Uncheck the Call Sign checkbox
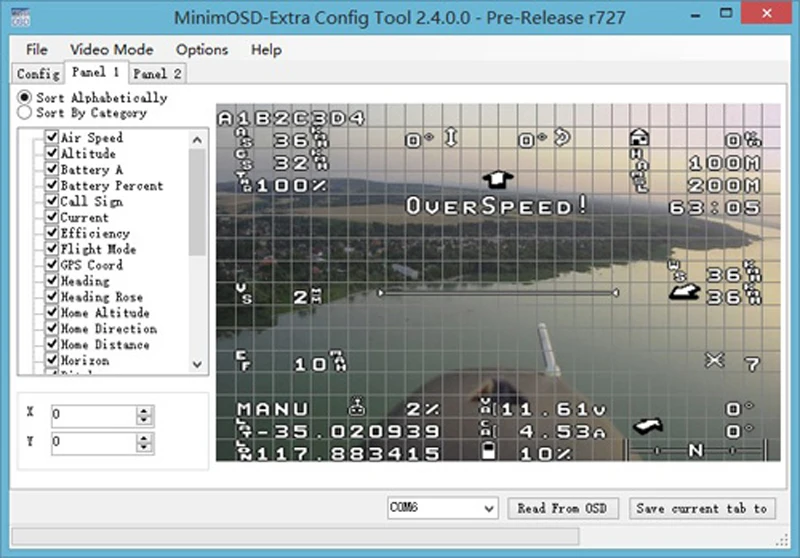Image resolution: width=800 pixels, height=558 pixels. 52,200
